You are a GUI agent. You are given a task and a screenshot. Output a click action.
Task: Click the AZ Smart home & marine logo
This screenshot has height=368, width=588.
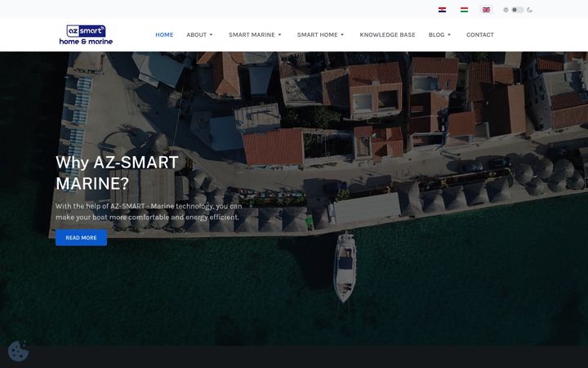pos(86,35)
